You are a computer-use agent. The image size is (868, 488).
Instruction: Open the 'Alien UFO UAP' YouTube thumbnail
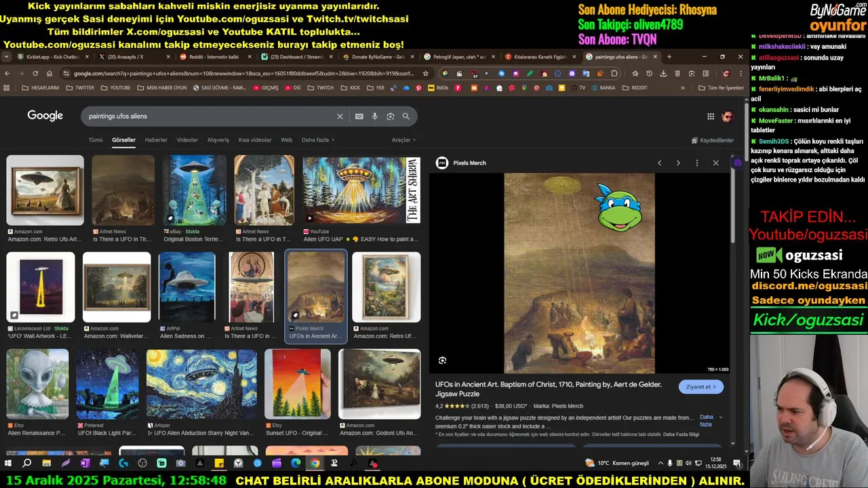(361, 190)
